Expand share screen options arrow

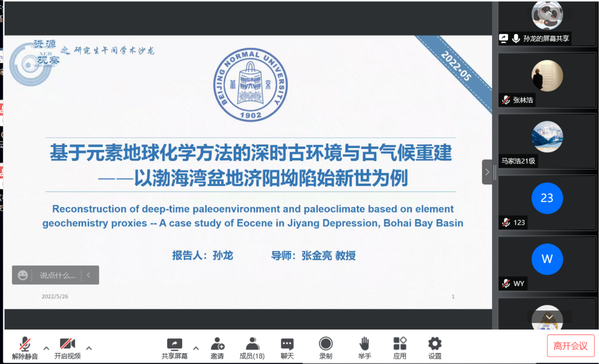tap(196, 348)
